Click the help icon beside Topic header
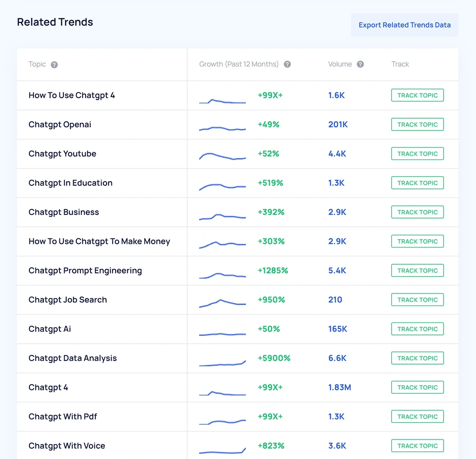Image resolution: width=476 pixels, height=459 pixels. point(54,65)
